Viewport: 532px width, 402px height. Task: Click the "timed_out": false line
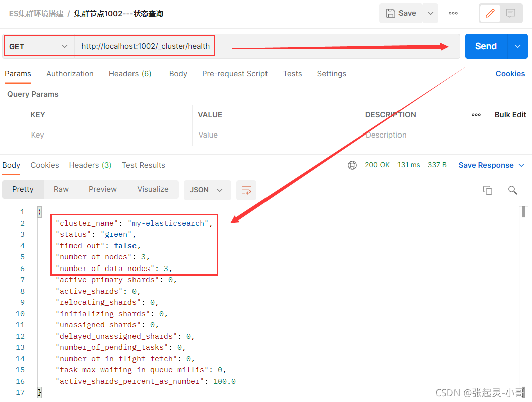coord(98,246)
